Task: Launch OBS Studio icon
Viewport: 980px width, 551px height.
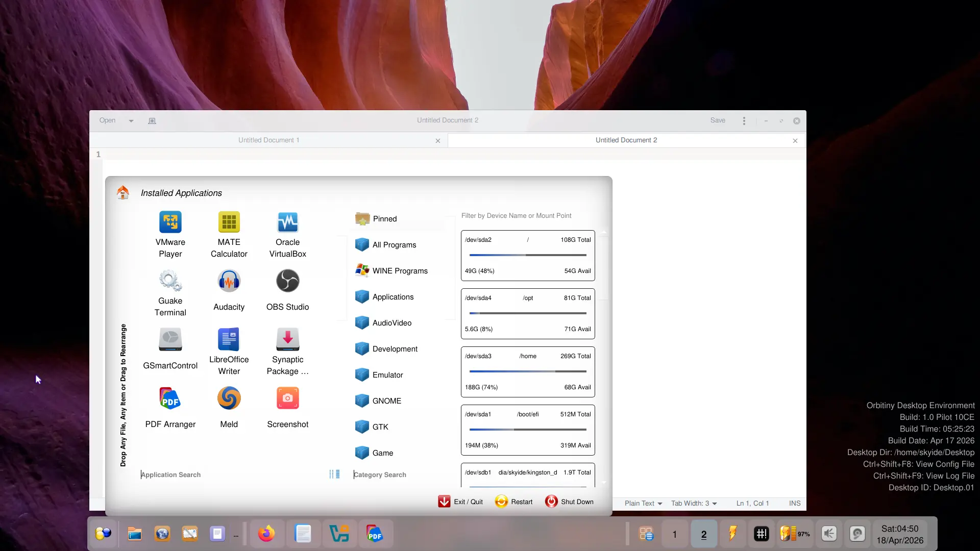Action: (287, 281)
